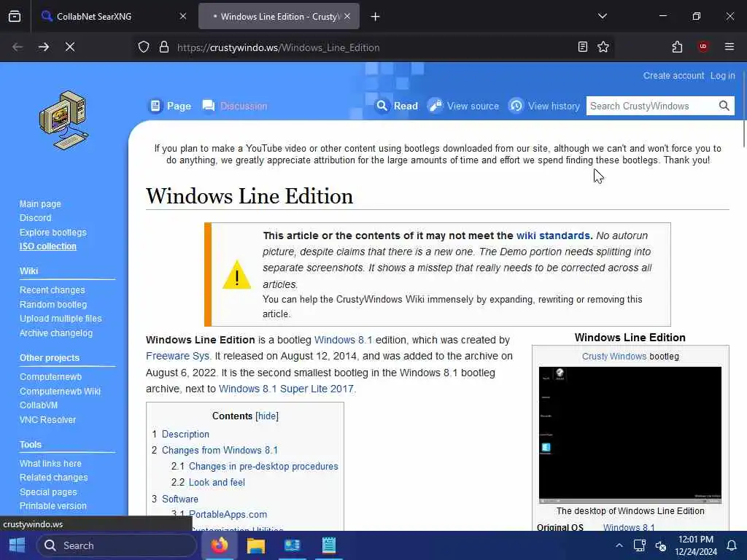Open the Special pages link
Screen dimensions: 747x560
point(48,492)
